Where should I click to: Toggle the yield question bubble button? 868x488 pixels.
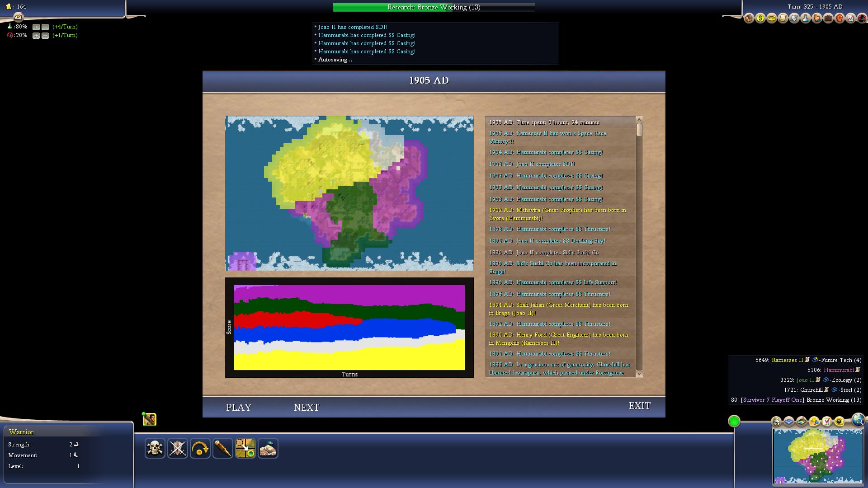pos(840,422)
